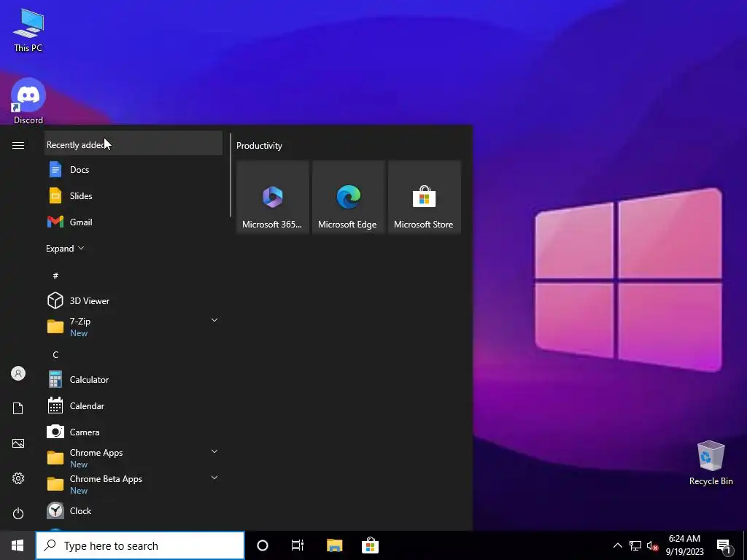Open the Chrome Beta Apps folder entry

click(x=133, y=484)
